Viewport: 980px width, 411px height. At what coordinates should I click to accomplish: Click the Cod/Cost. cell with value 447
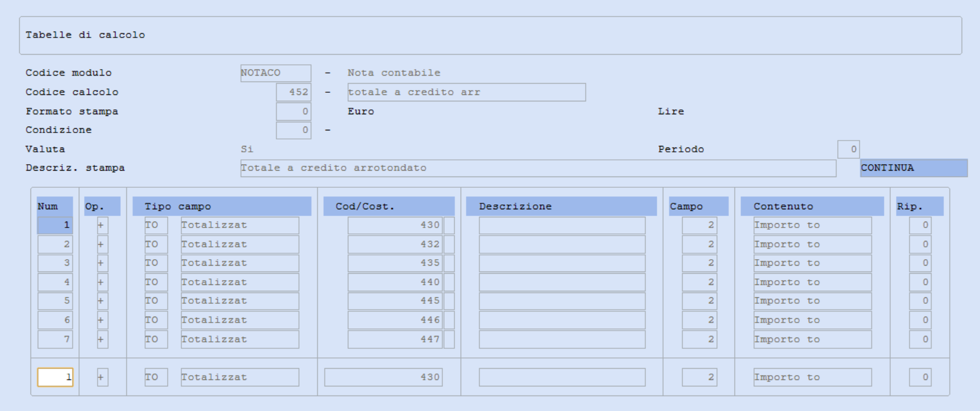(395, 339)
